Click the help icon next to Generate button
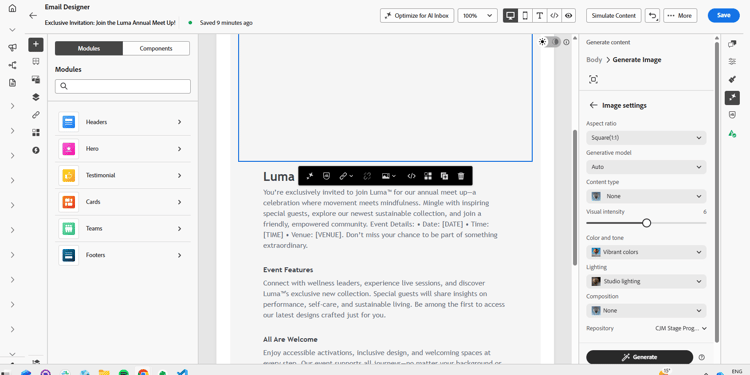 pyautogui.click(x=702, y=357)
